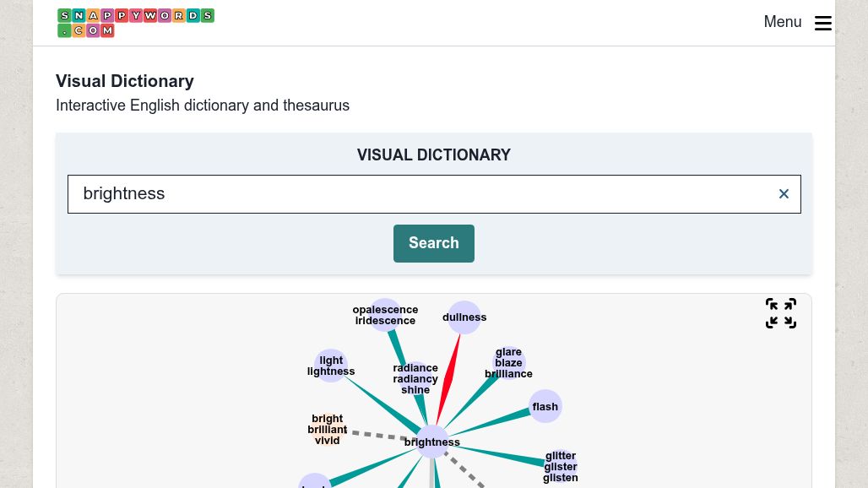The image size is (868, 488).
Task: Click the bright brilliant vivid node
Action: point(328,429)
